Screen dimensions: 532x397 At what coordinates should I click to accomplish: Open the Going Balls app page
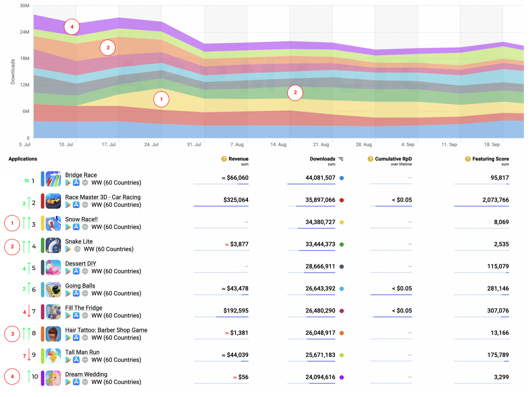point(80,286)
